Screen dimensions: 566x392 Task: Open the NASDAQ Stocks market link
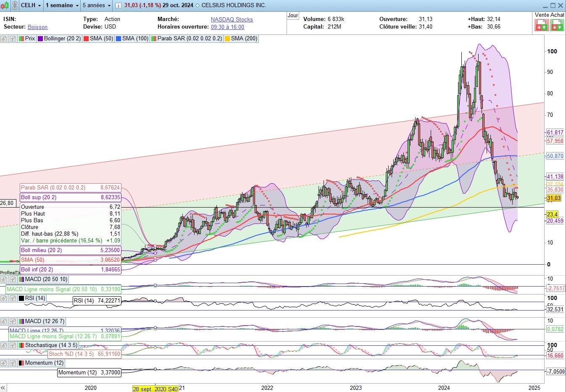[232, 19]
